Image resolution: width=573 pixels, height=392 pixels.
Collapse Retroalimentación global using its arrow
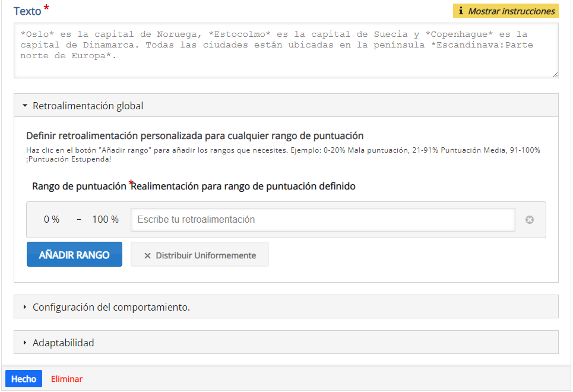25,106
